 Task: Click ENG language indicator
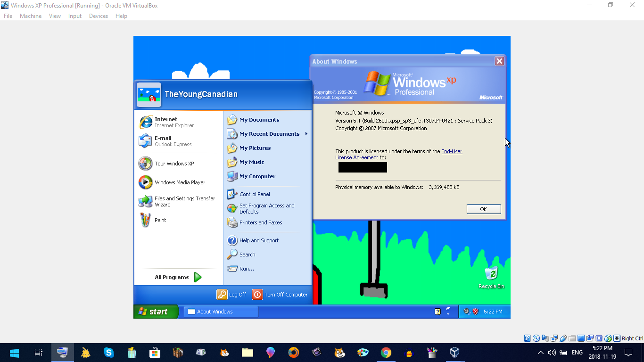[x=577, y=353]
